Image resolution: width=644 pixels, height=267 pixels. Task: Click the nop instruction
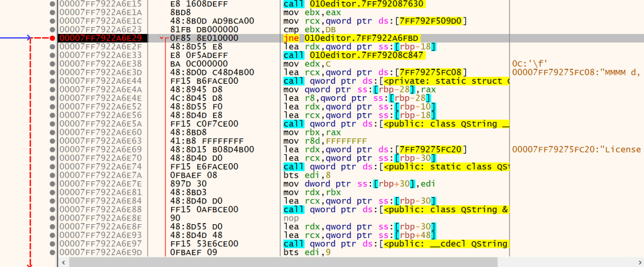(x=291, y=218)
